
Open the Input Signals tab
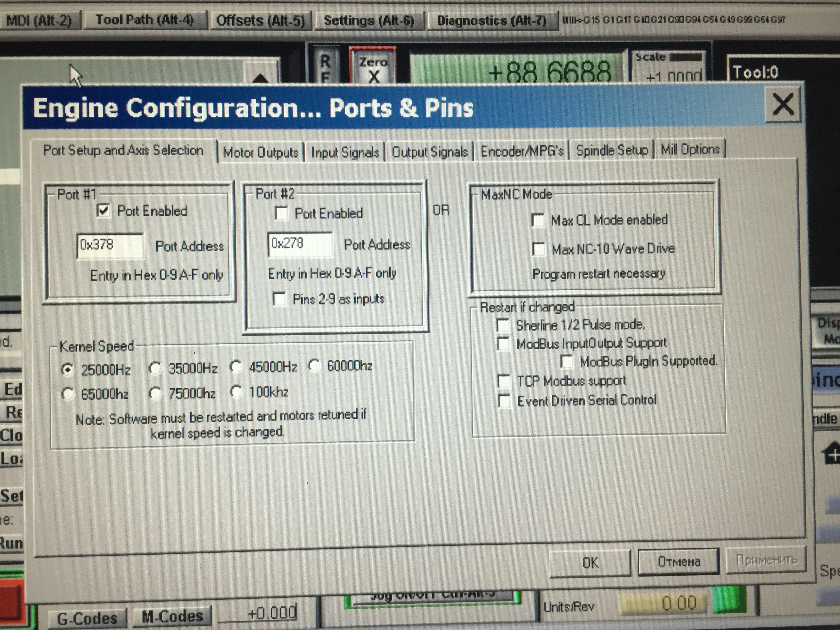click(345, 152)
